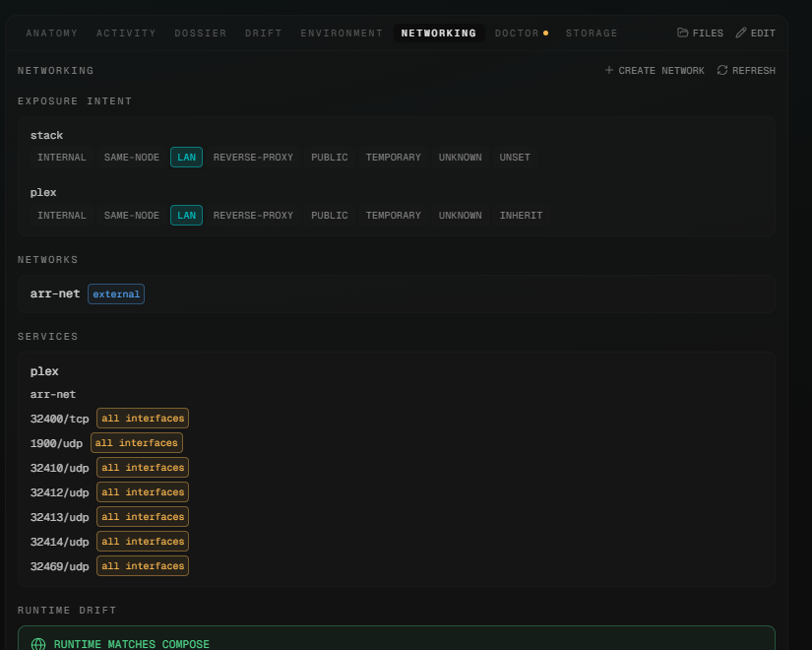The image size is (812, 650).
Task: Click the 32412/udp port entry
Action: coord(60,492)
